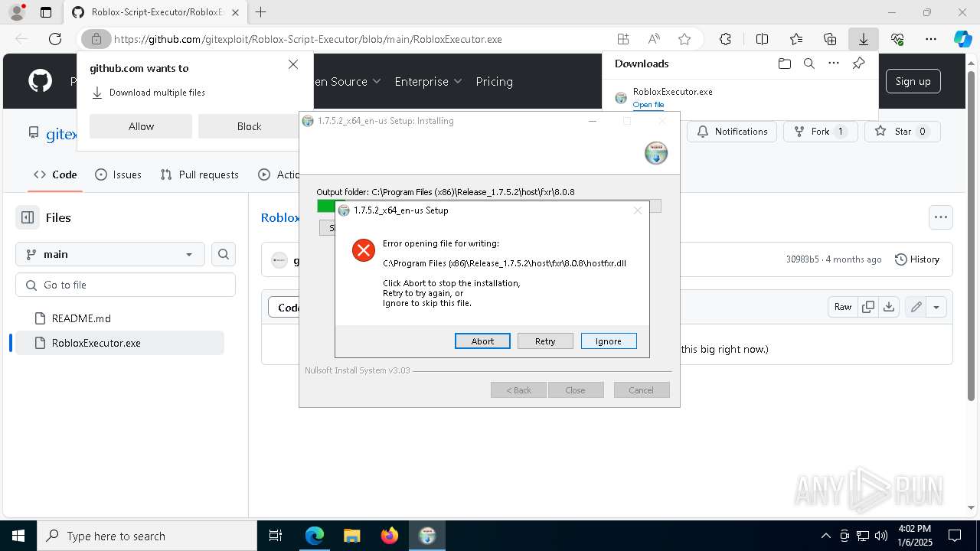Screen dimensions: 980x551
Task: View the file History
Action: [917, 259]
